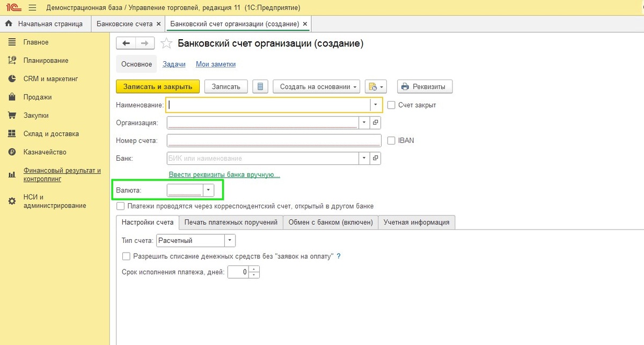644x345 pixels.
Task: Open the Настройки счета tab
Action: click(x=148, y=222)
